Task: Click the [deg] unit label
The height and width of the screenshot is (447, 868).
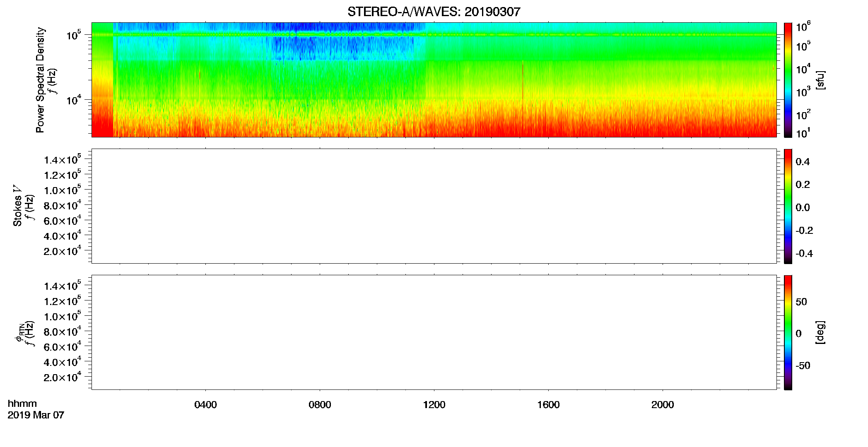Action: pos(820,332)
